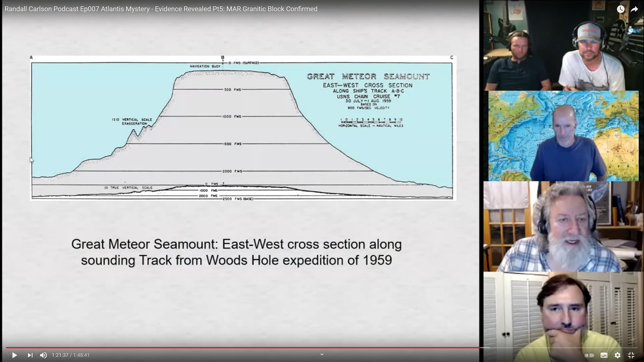Exit full screen mode
The image size is (644, 362).
pos(631,355)
